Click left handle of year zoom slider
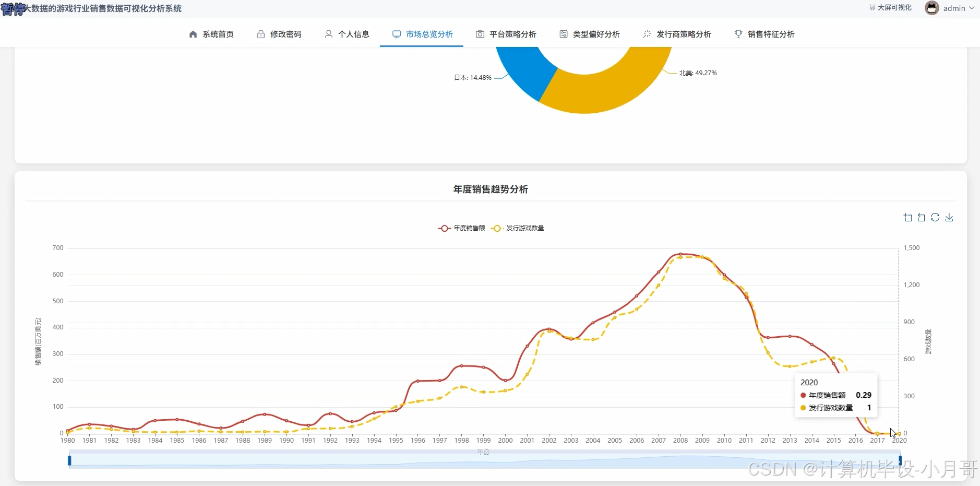980x486 pixels. point(69,460)
